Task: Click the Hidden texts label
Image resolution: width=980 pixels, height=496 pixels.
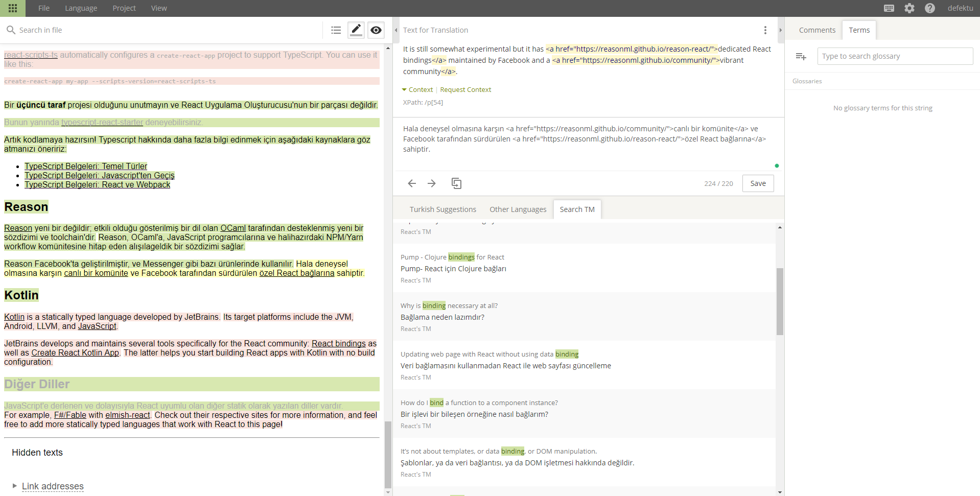Action: [37, 453]
